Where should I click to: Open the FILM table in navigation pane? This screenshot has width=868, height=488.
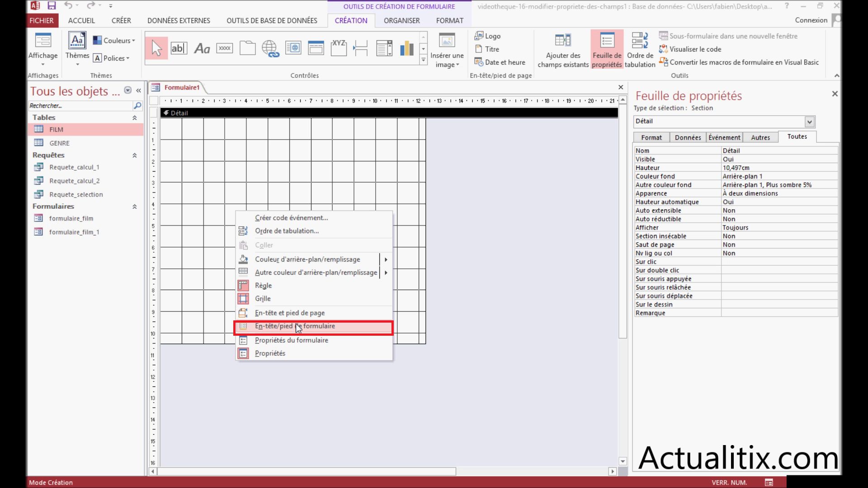86,130
